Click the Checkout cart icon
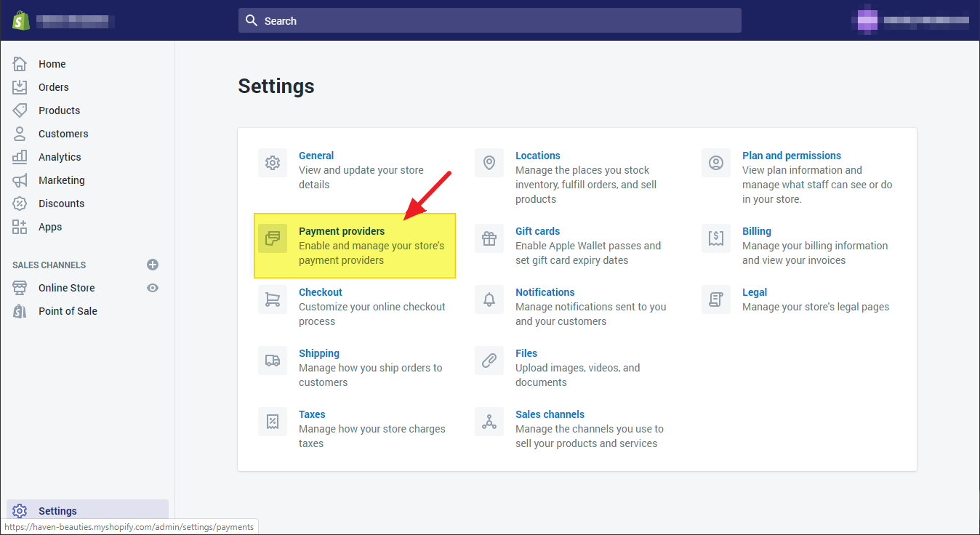980x535 pixels. [x=273, y=299]
